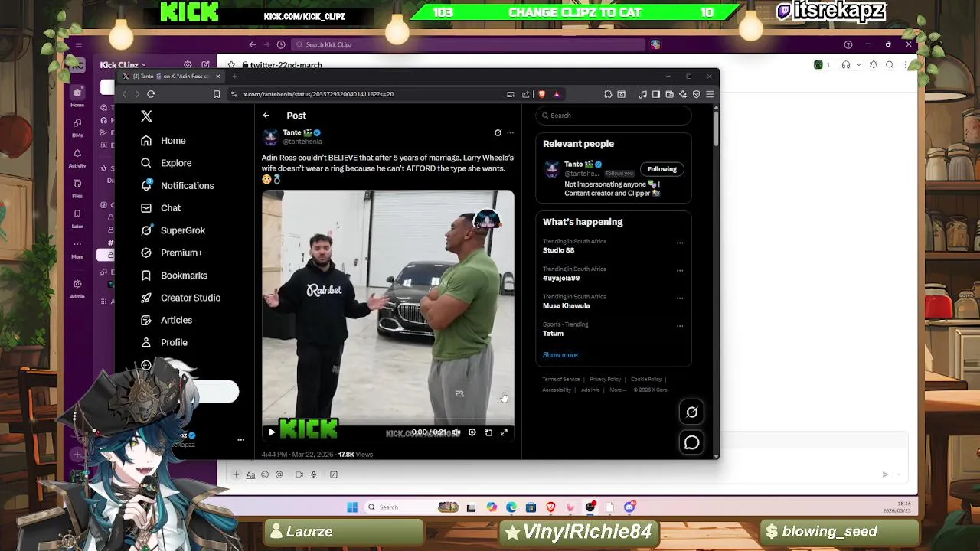This screenshot has height=551, width=980.
Task: Open floating Grok button
Action: [692, 412]
